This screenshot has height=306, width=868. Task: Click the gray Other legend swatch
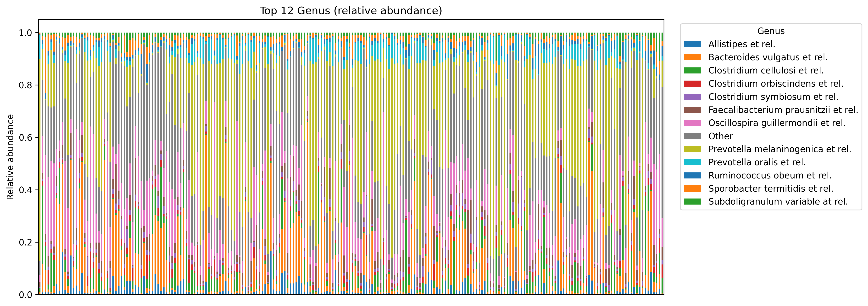692,136
